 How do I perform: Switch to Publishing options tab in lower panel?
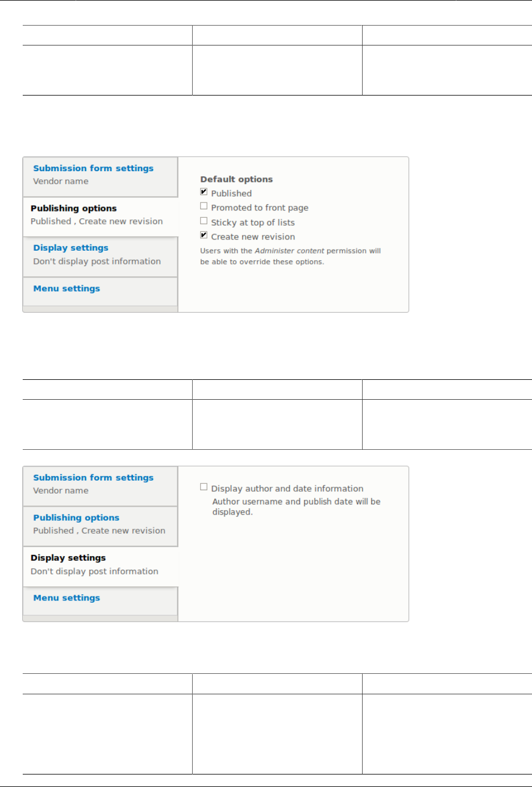point(76,517)
